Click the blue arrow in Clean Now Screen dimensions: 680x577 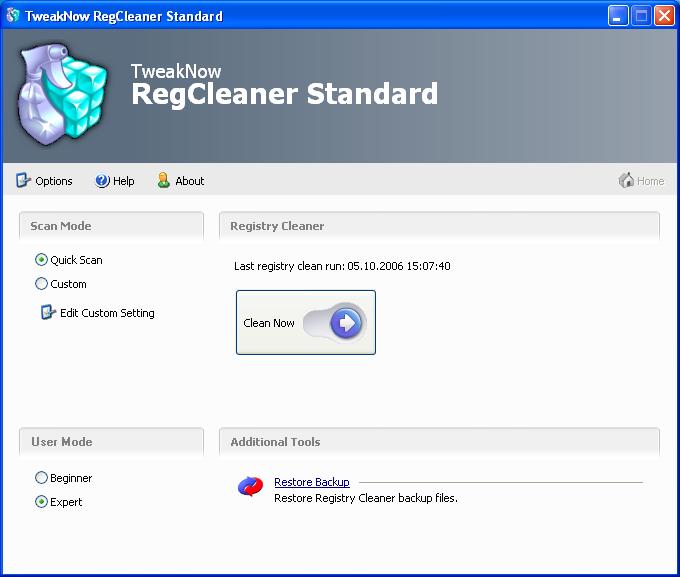346,323
